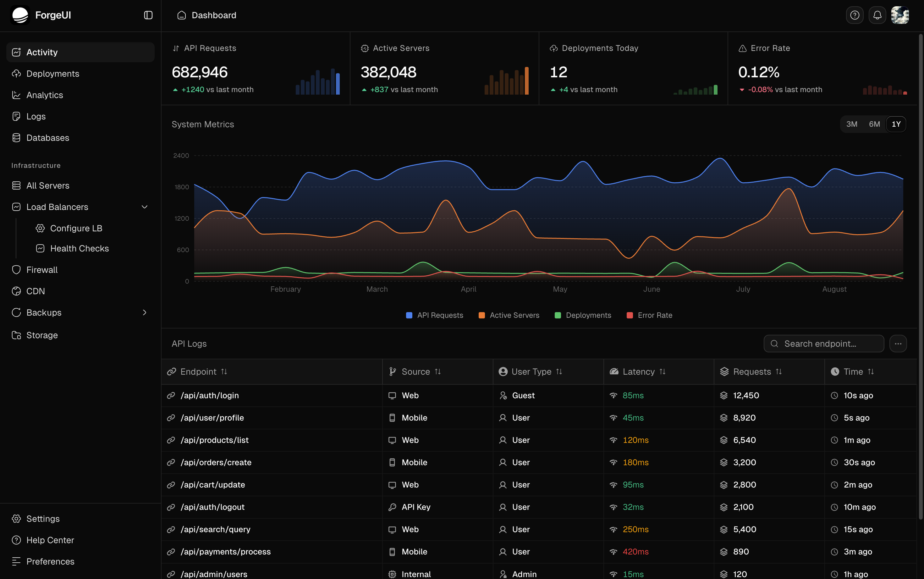The image size is (924, 579).
Task: Open Health Checks under Load Balancers
Action: pyautogui.click(x=79, y=249)
